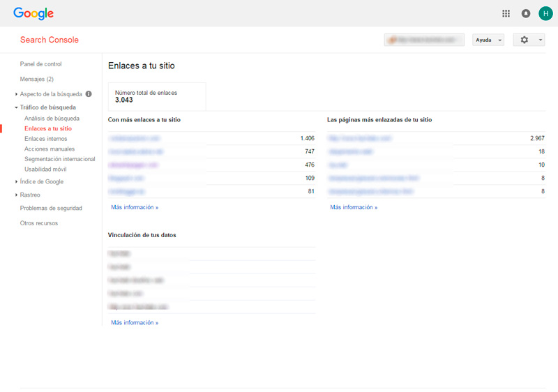Screen dimensions: 558x392
Task: Click the Google logo
Action: pyautogui.click(x=33, y=13)
